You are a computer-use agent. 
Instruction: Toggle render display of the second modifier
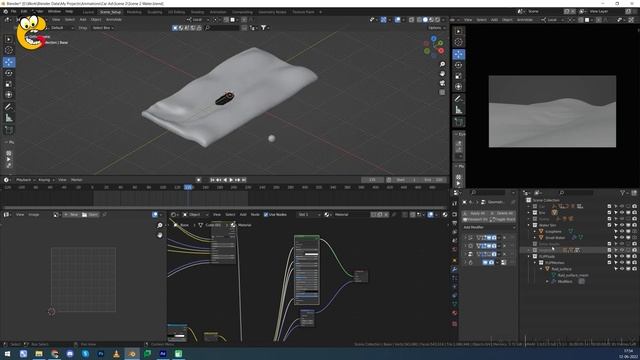tap(494, 246)
